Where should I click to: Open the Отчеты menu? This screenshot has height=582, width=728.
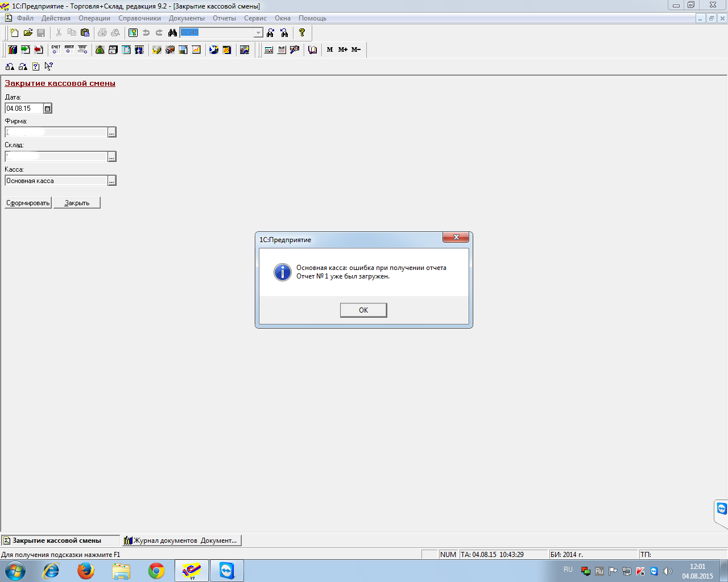(224, 18)
